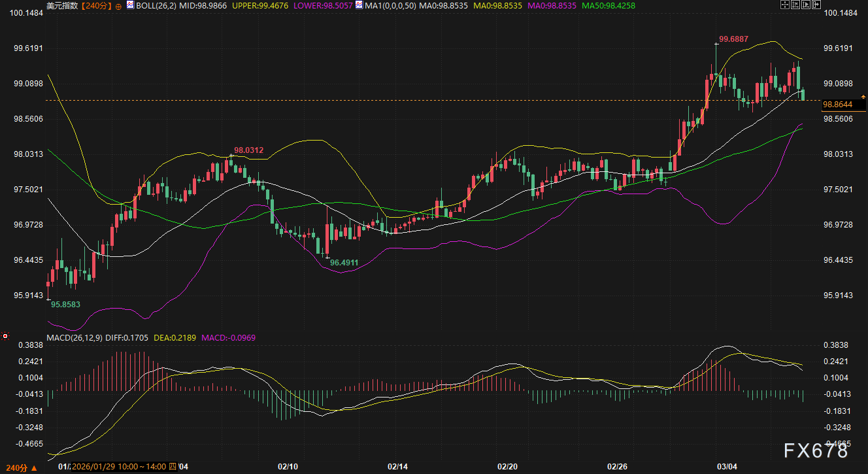This screenshot has width=868, height=474.
Task: Select the 95.8583 low price label
Action: point(65,304)
